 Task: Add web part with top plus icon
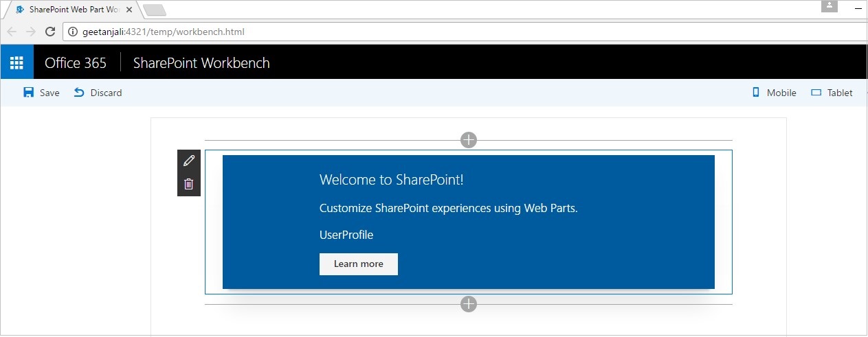[x=468, y=140]
